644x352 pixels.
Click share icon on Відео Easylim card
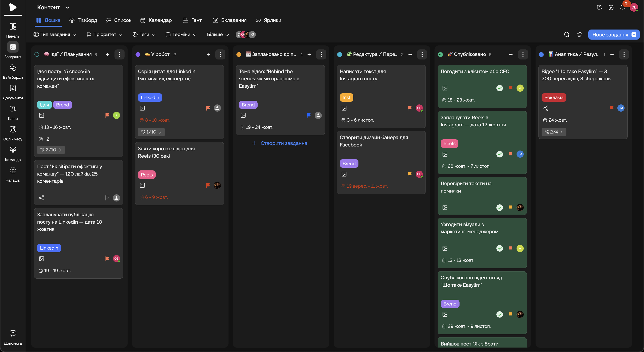[546, 108]
